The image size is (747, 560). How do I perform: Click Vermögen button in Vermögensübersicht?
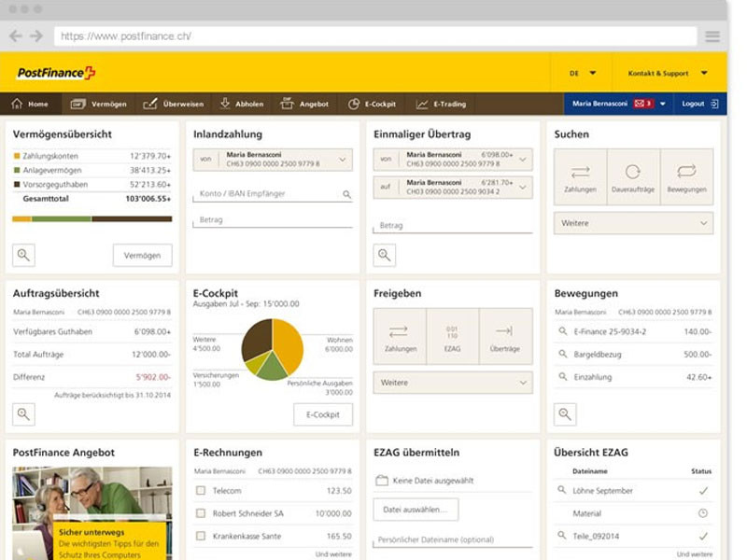point(143,255)
